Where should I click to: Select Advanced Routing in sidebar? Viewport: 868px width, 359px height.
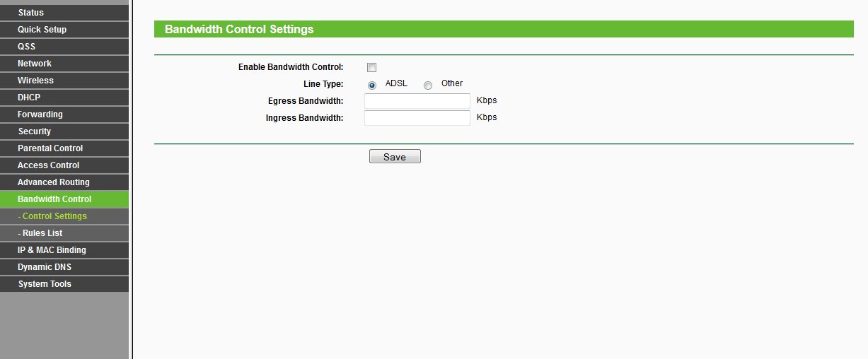point(54,182)
